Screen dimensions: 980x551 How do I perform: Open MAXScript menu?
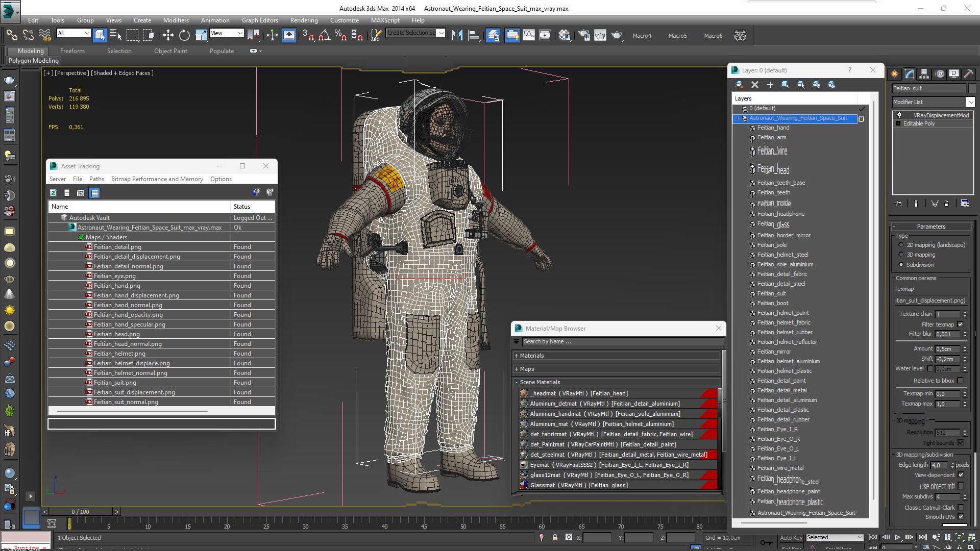(x=385, y=20)
